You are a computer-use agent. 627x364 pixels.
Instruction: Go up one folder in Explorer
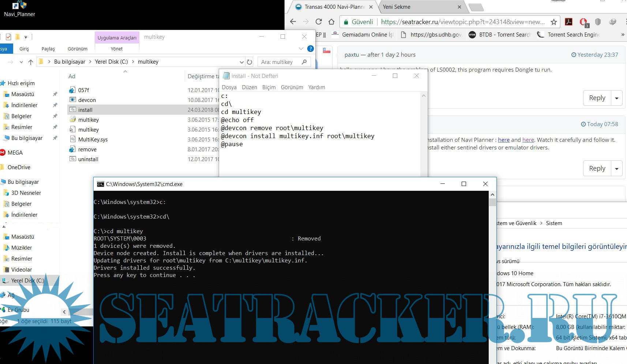tap(31, 62)
